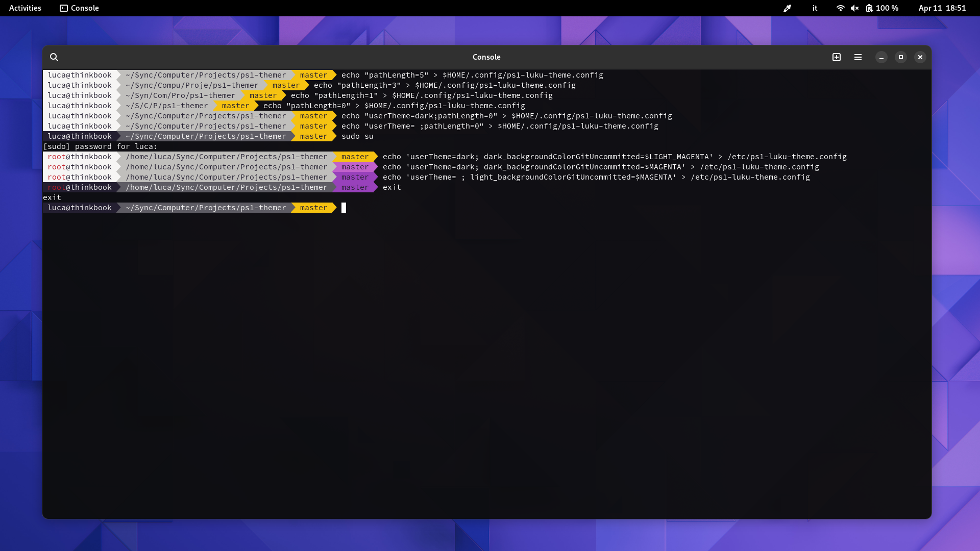The width and height of the screenshot is (980, 551).
Task: Maximize the Console window
Action: pyautogui.click(x=901, y=57)
